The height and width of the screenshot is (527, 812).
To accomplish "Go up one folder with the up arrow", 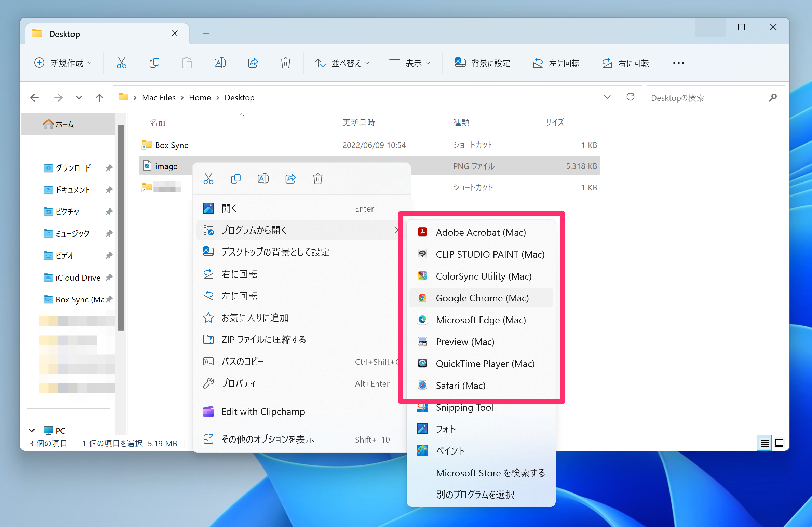I will coord(99,98).
